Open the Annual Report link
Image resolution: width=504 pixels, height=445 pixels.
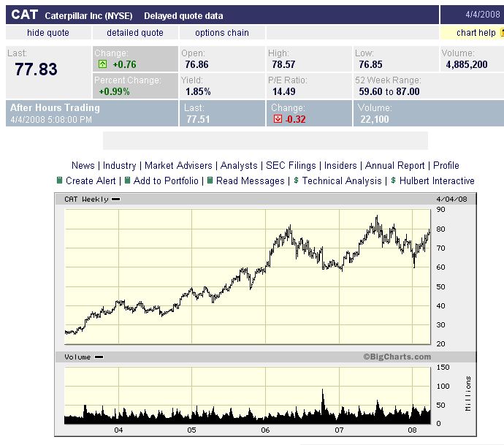395,166
